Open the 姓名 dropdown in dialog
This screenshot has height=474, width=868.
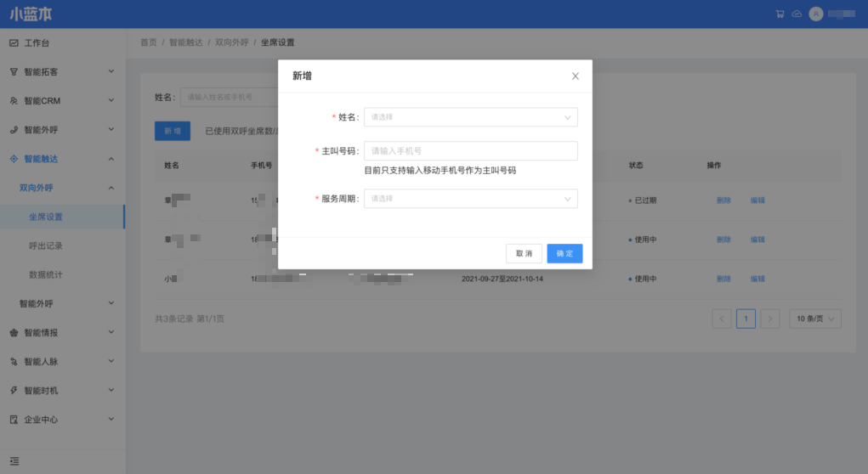click(x=470, y=117)
